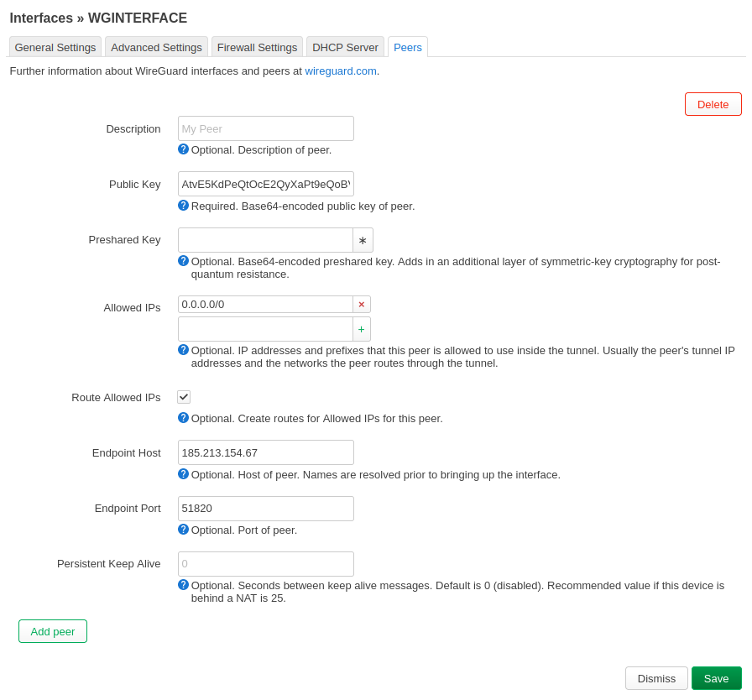Screen dimensions: 752x700
Task: Click into the Endpoint Host field
Action: (x=265, y=452)
